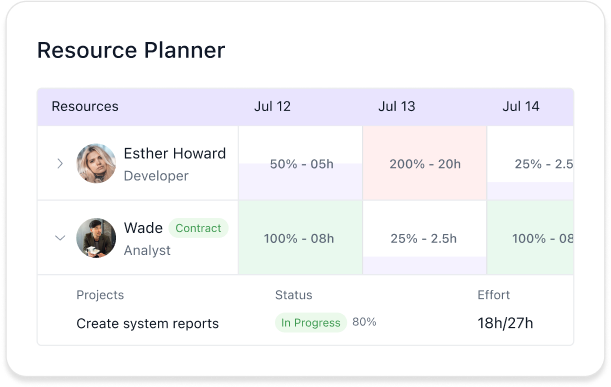Screen dimensions: 611x387
Task: Open Esther Howard's avatar photo
Action: tap(96, 163)
